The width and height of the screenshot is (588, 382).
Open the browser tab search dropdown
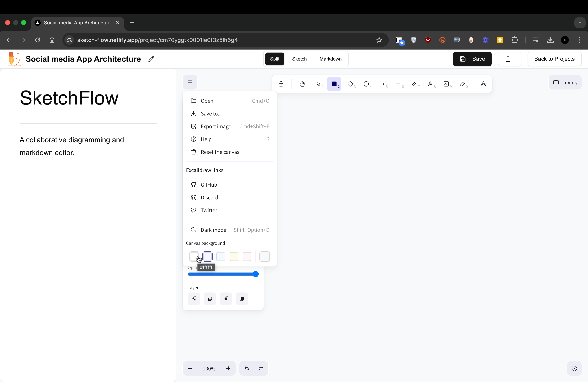(x=580, y=22)
